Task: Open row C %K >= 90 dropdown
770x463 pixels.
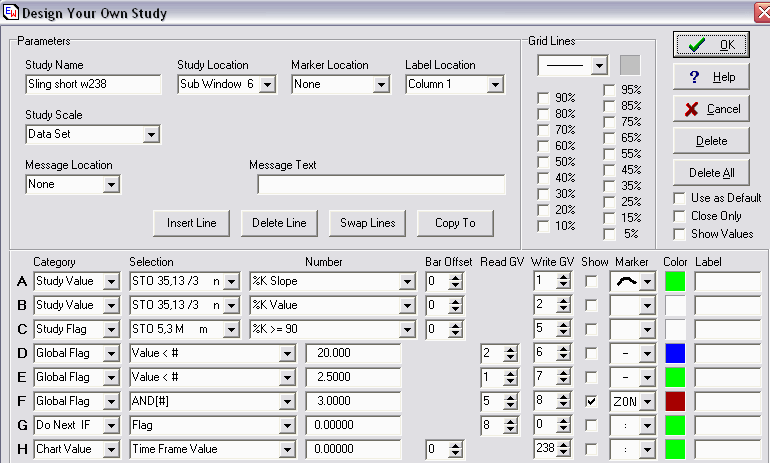Action: 407,330
